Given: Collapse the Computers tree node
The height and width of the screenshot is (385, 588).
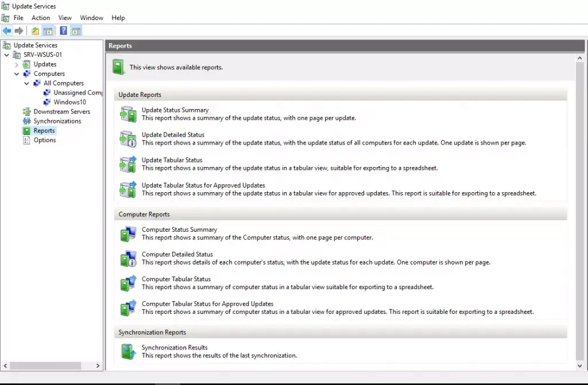Looking at the screenshot, I should click(17, 74).
